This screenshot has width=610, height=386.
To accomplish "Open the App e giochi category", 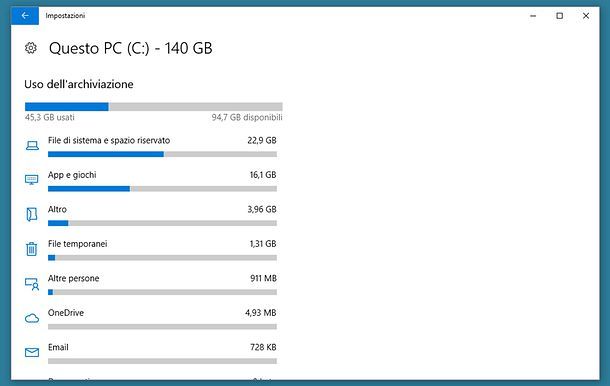I will click(72, 175).
